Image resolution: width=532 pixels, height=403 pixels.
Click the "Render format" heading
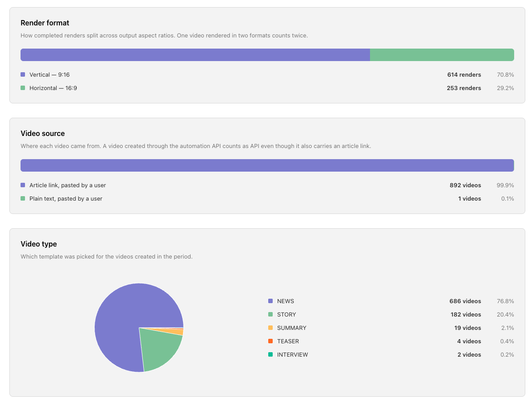pyautogui.click(x=45, y=23)
